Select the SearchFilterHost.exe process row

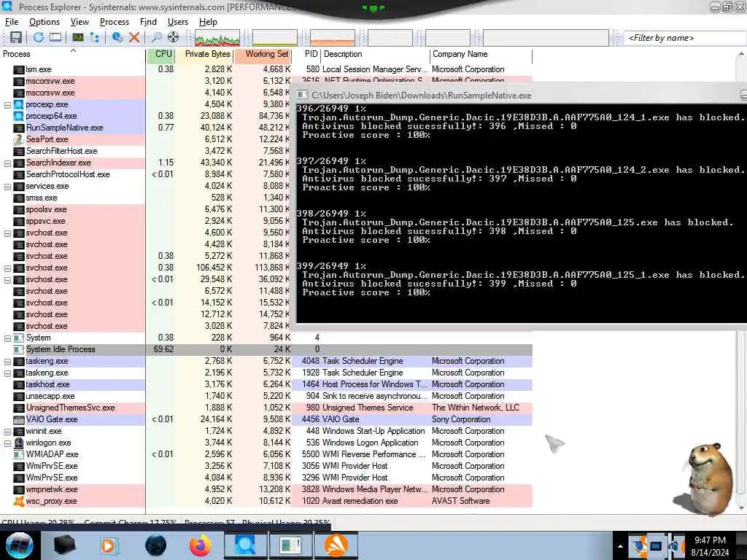(145, 151)
